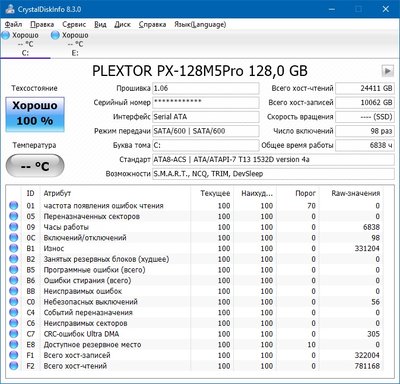The height and width of the screenshot is (384, 400).
Task: Click status circle for attribute 01
Action: (14, 206)
